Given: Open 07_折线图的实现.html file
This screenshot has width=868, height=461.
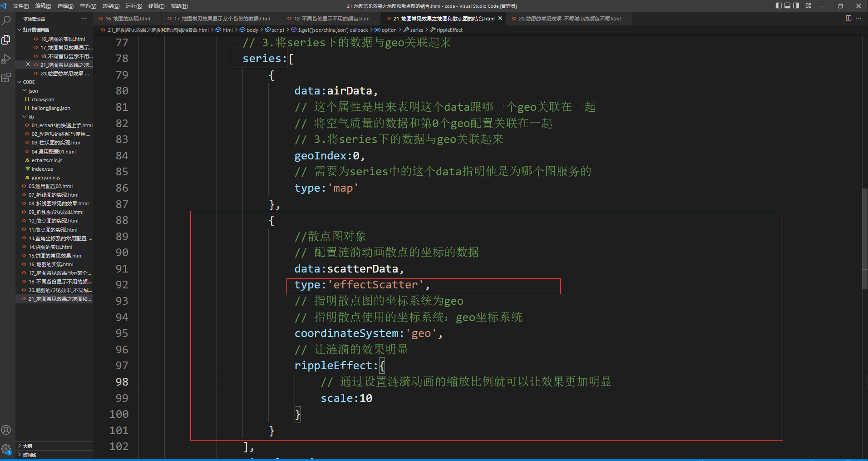Looking at the screenshot, I should click(x=53, y=195).
